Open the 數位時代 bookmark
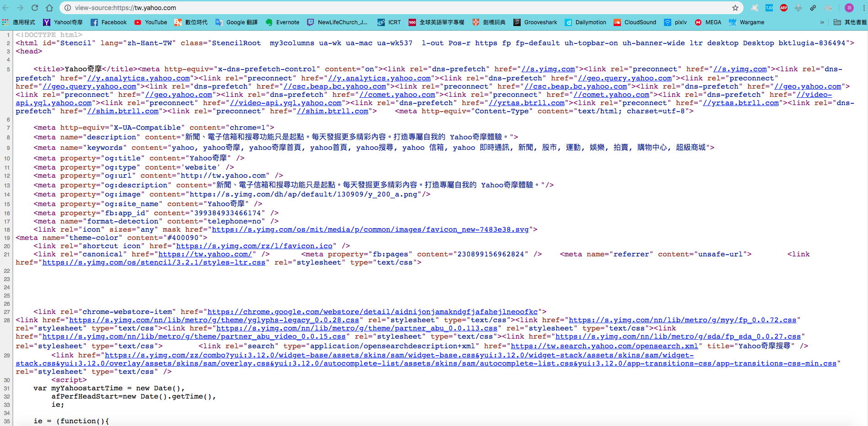The width and height of the screenshot is (868, 426). (191, 22)
